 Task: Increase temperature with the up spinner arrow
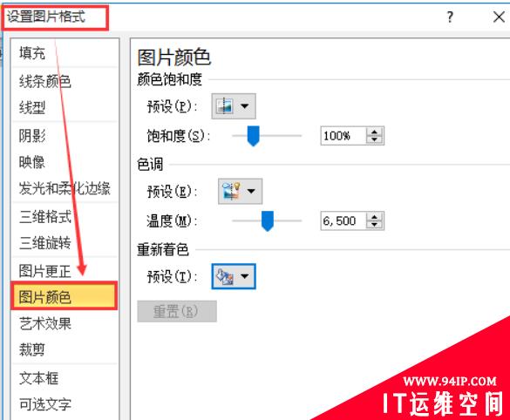375,217
